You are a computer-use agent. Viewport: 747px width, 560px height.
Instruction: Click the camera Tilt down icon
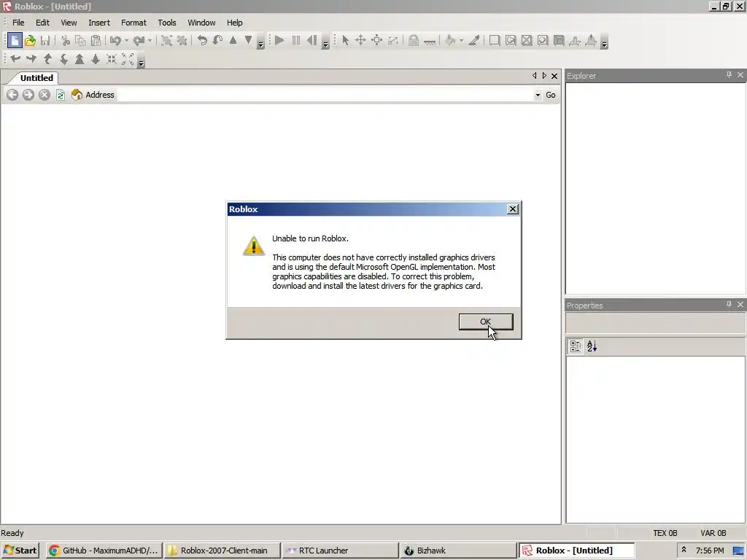pyautogui.click(x=63, y=58)
